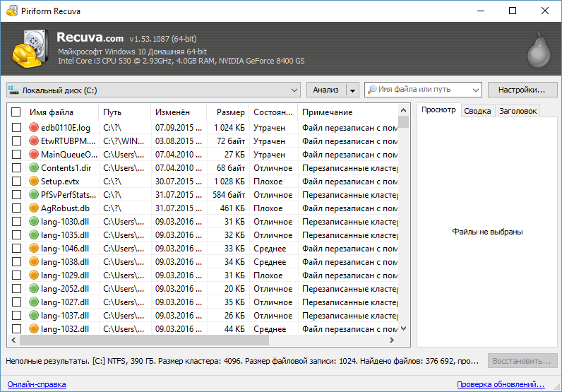
Task: Check the box for edb0110E.log
Action: pyautogui.click(x=16, y=127)
